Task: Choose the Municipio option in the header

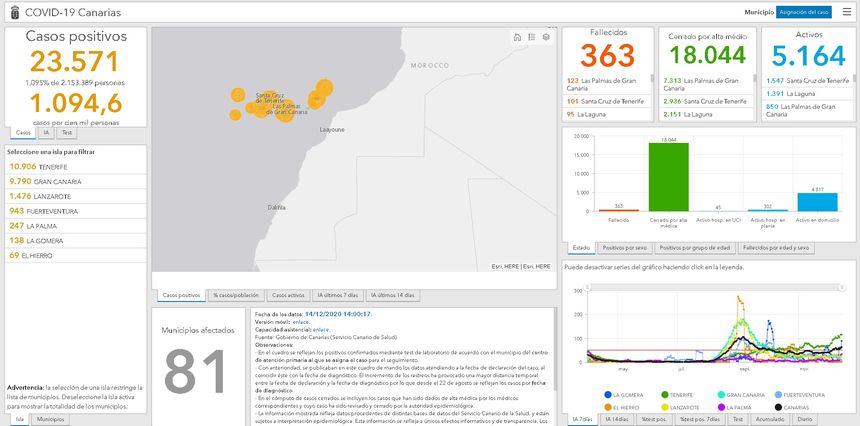Action: tap(758, 11)
